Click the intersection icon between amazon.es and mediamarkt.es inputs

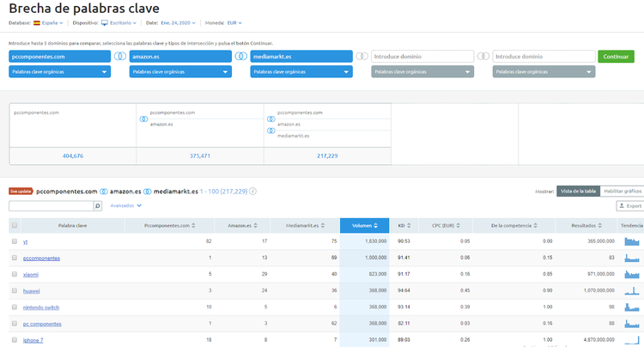[x=240, y=57]
